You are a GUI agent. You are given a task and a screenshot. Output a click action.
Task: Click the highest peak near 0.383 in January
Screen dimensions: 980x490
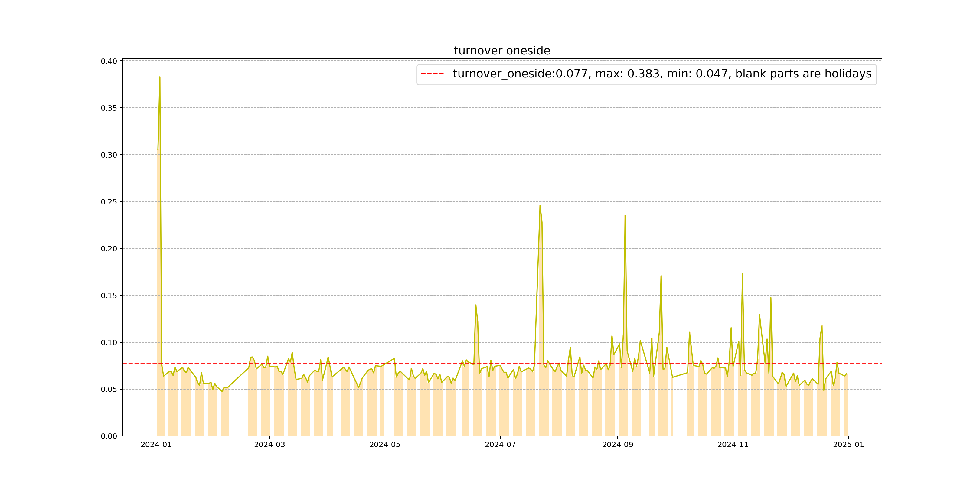click(160, 77)
